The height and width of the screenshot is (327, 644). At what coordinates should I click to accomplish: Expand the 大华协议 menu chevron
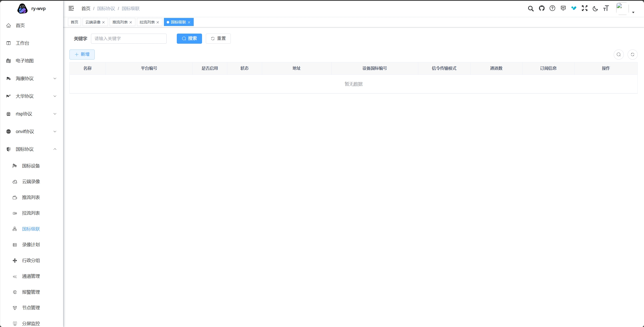coord(55,96)
